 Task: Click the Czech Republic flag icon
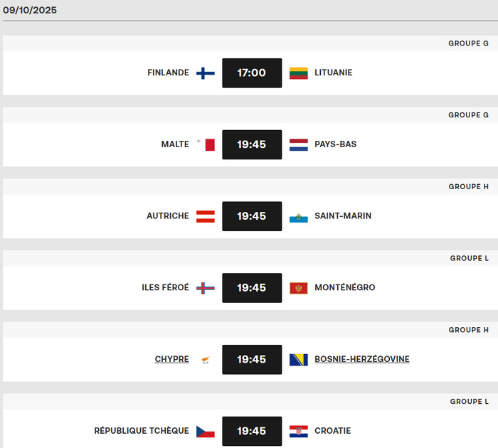pos(206,432)
